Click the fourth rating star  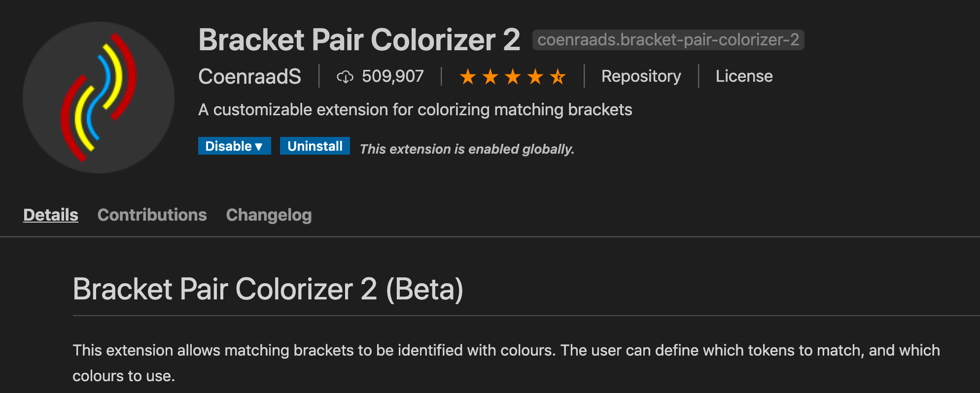point(535,77)
